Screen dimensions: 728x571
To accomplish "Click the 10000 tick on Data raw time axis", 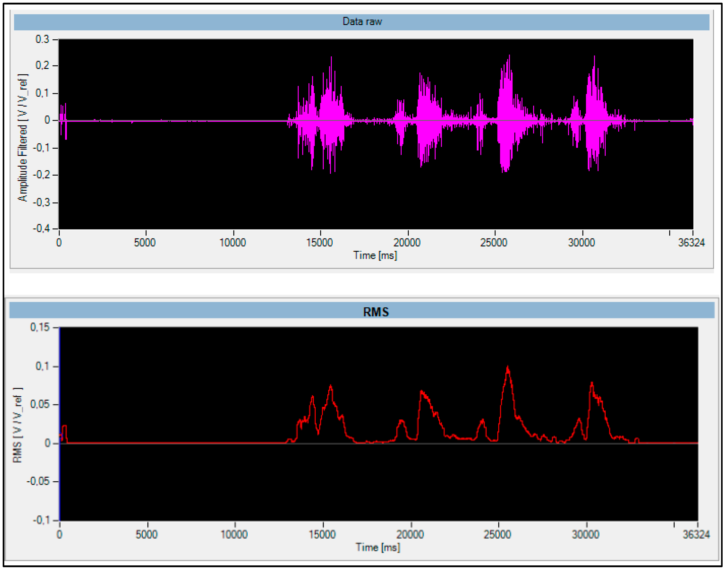I will 233,242.
